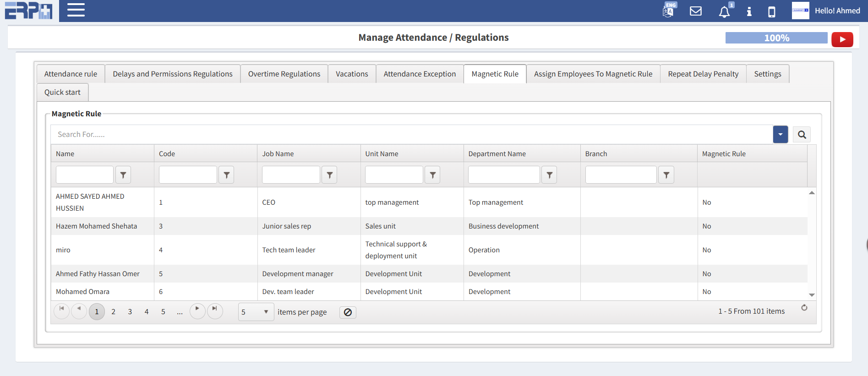868x376 pixels.
Task: Click the magnifier search button
Action: coord(802,135)
